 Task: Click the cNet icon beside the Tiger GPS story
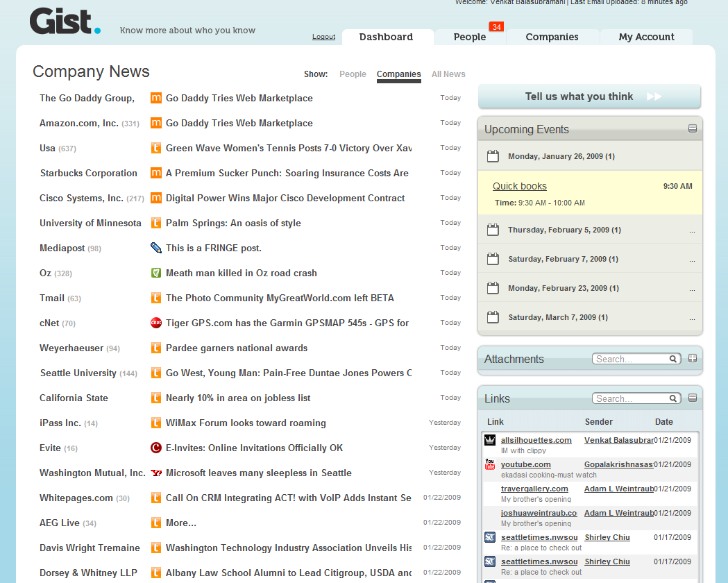[x=156, y=323]
